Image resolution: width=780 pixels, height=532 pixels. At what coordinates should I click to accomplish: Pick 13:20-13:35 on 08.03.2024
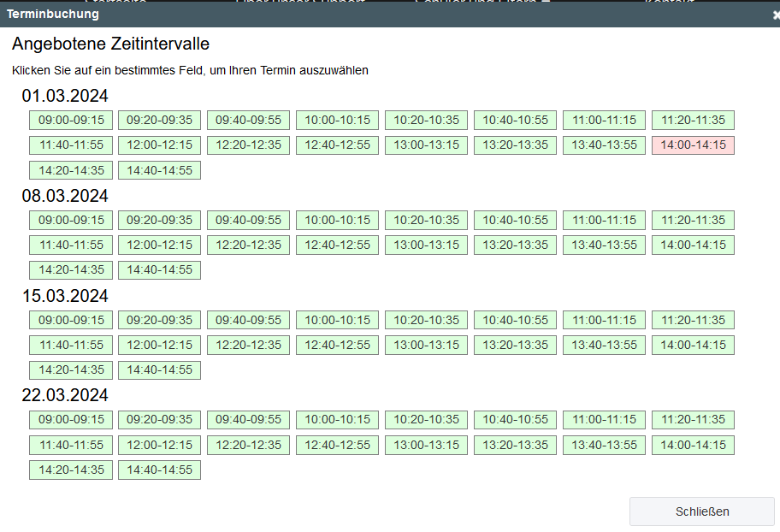tap(516, 245)
